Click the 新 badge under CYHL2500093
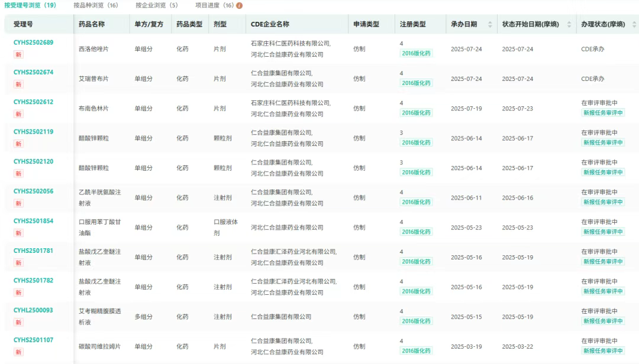The width and height of the screenshot is (639, 364). coord(18,322)
